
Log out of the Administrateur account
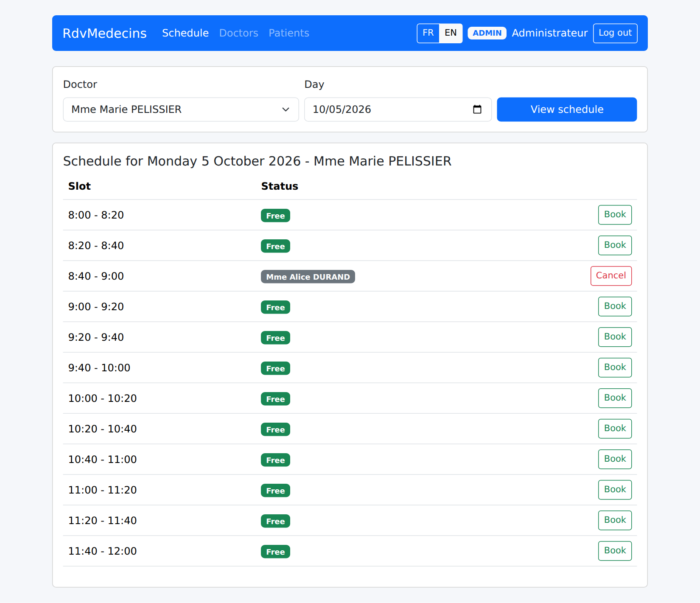[615, 33]
